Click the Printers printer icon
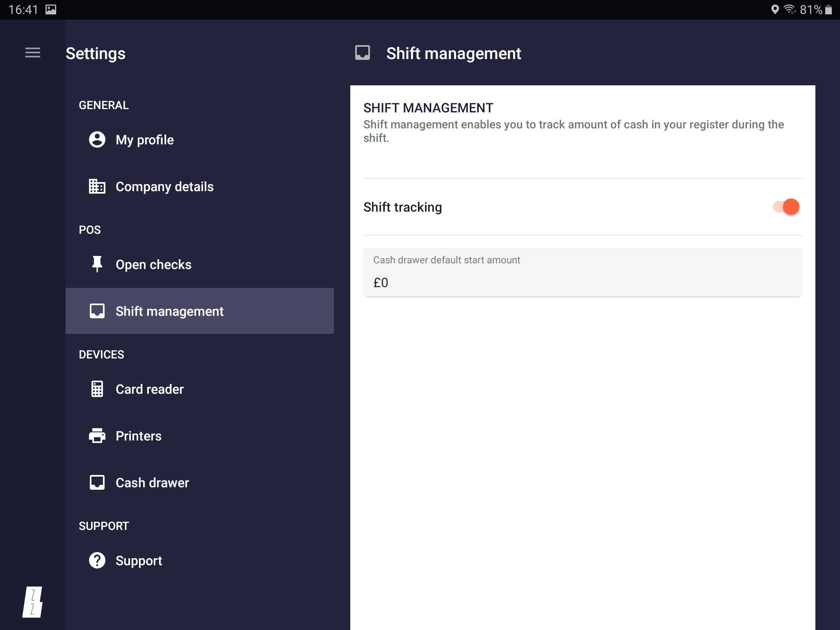The height and width of the screenshot is (630, 840). click(97, 436)
